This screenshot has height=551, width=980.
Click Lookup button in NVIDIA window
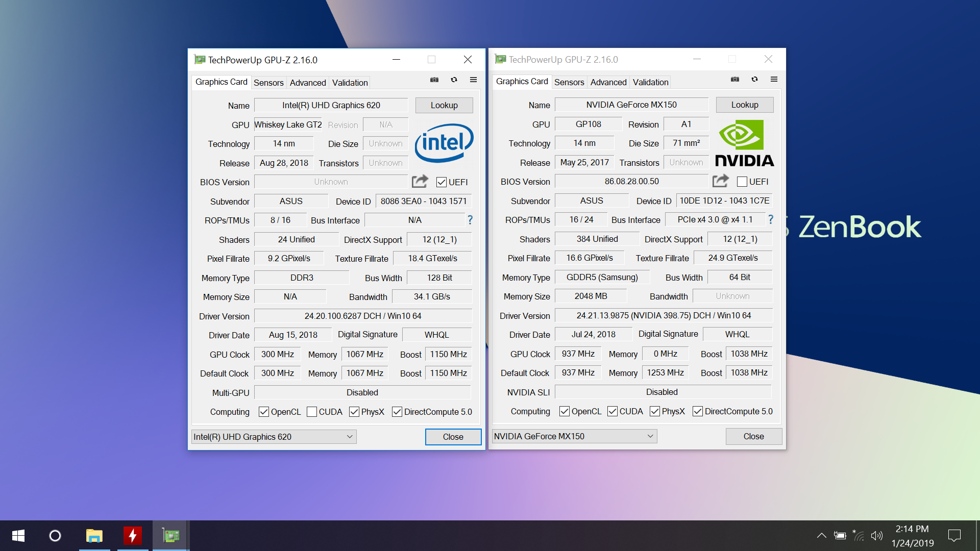pyautogui.click(x=745, y=105)
